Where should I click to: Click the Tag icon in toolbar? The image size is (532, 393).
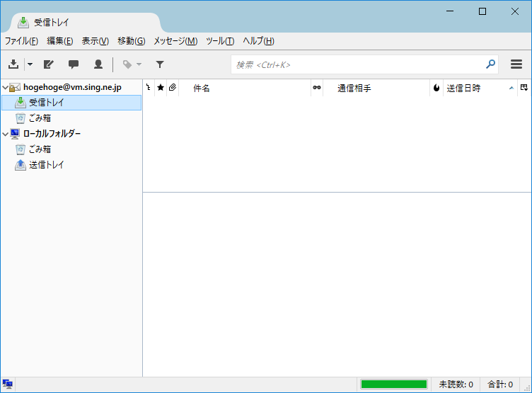(x=127, y=64)
